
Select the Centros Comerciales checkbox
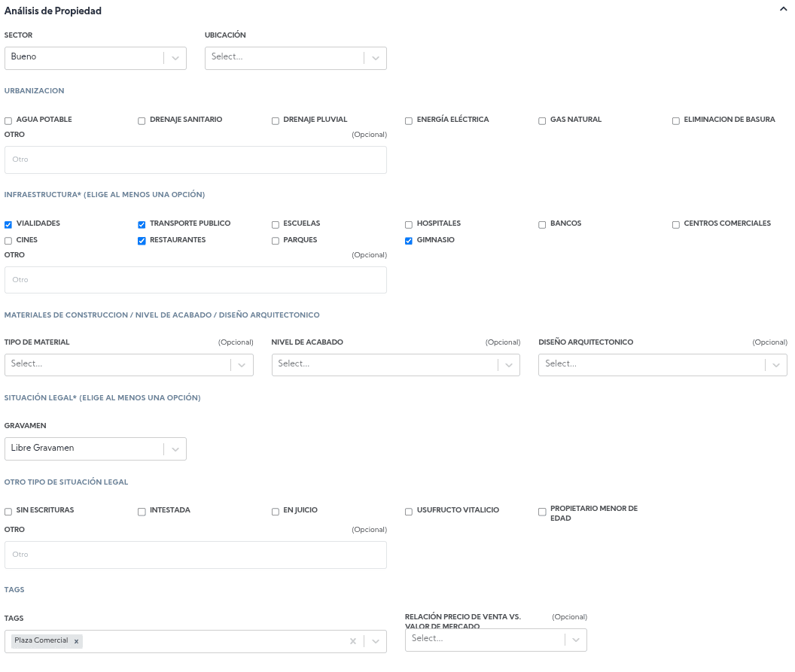coord(676,224)
